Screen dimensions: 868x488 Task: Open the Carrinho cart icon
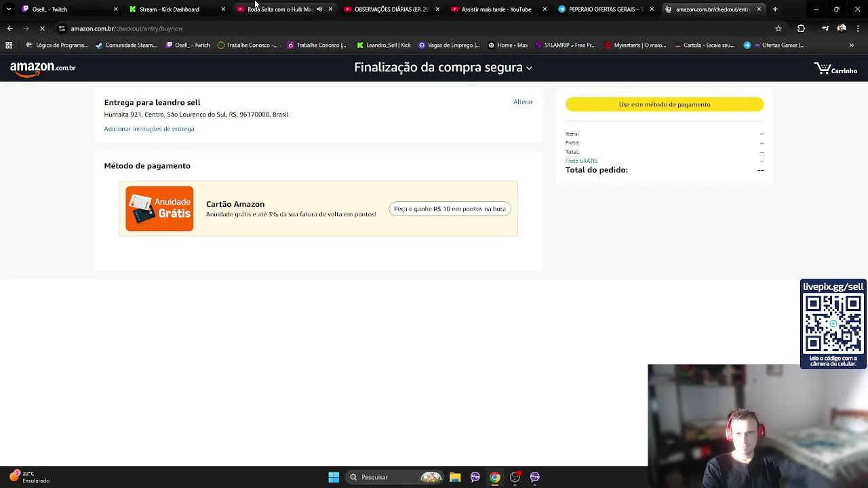pyautogui.click(x=835, y=68)
